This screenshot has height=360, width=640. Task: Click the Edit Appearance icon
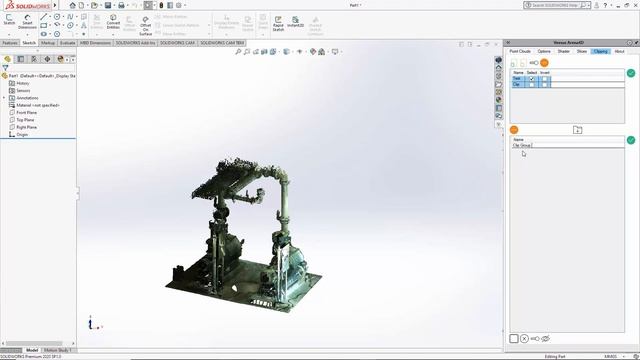[313, 52]
